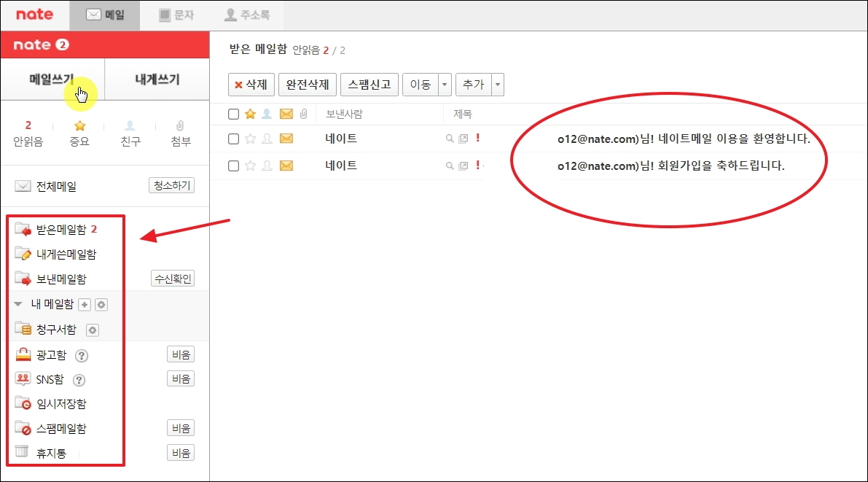
Task: Empty 휴지통 with 비움 button
Action: click(181, 453)
